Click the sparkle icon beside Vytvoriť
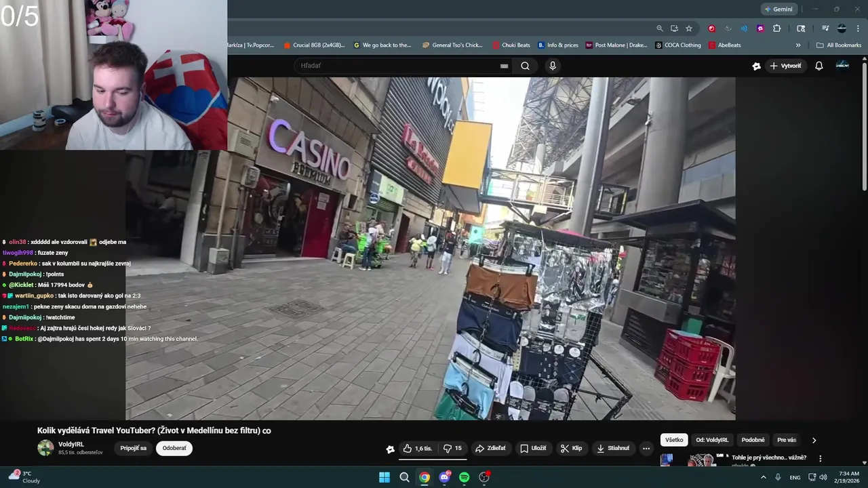Image resolution: width=868 pixels, height=488 pixels. point(756,66)
